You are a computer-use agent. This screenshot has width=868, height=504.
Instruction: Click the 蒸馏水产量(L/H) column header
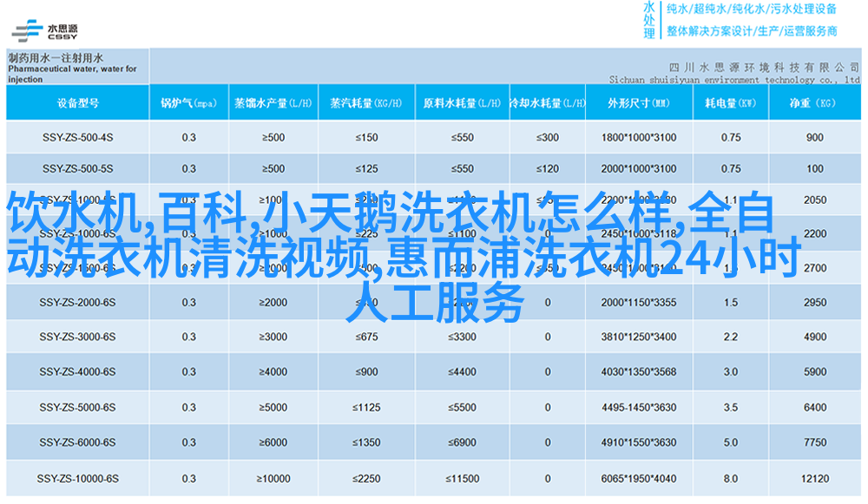click(x=273, y=103)
